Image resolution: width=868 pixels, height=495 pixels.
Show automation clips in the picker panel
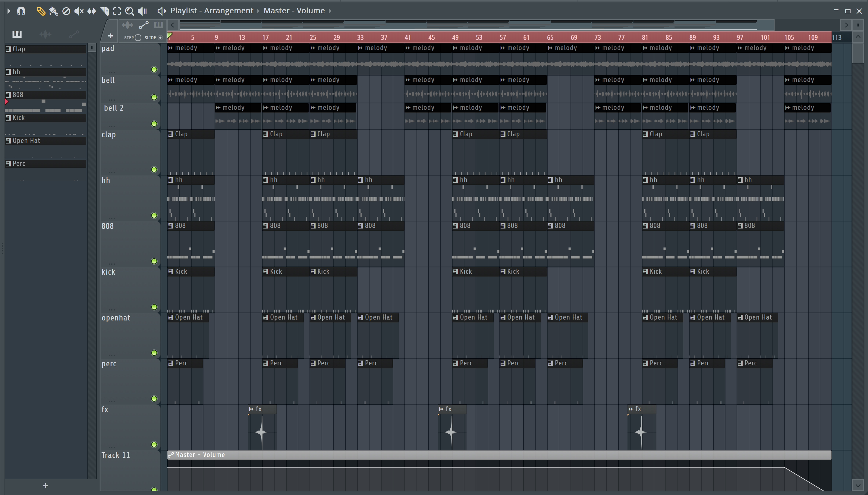point(74,34)
